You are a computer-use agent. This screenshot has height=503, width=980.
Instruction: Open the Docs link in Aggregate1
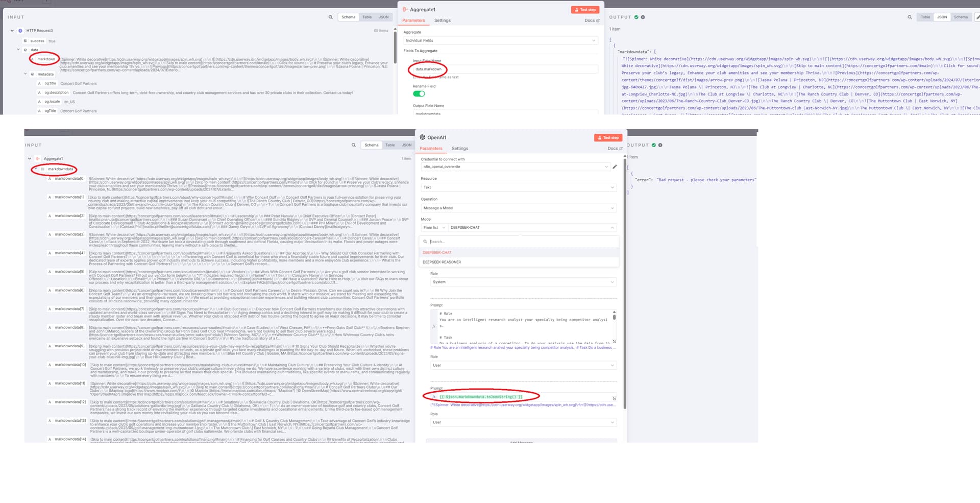point(592,20)
